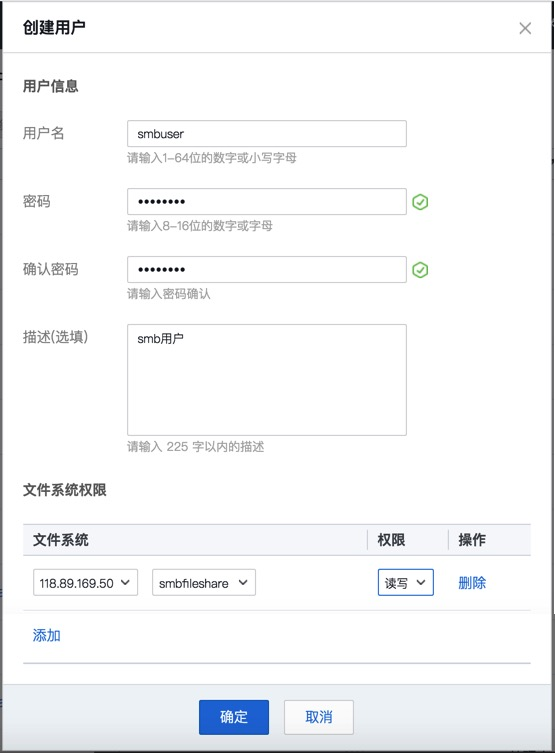
Task: Open the 读写 permission dropdown
Action: click(406, 583)
